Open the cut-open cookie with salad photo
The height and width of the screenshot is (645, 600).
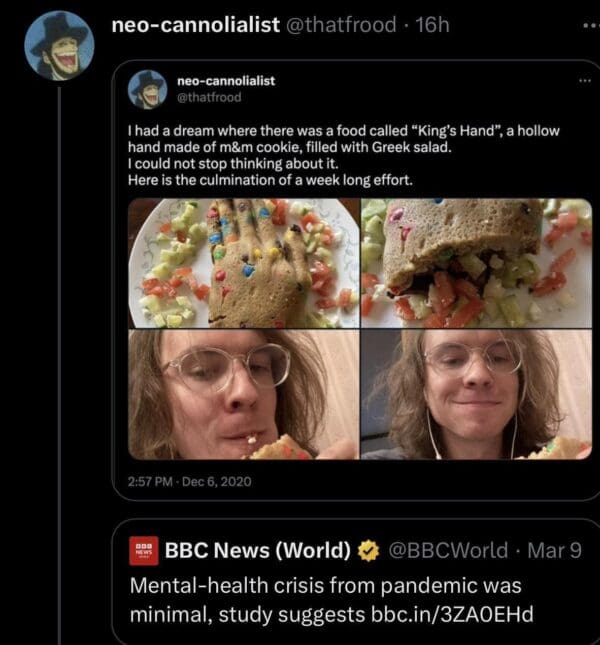coord(476,263)
